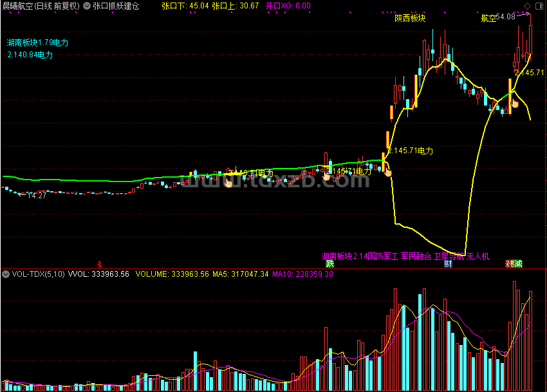The image size is (547, 392).
Task: Click the leftmost hand pointer signal icon
Action: (228, 183)
